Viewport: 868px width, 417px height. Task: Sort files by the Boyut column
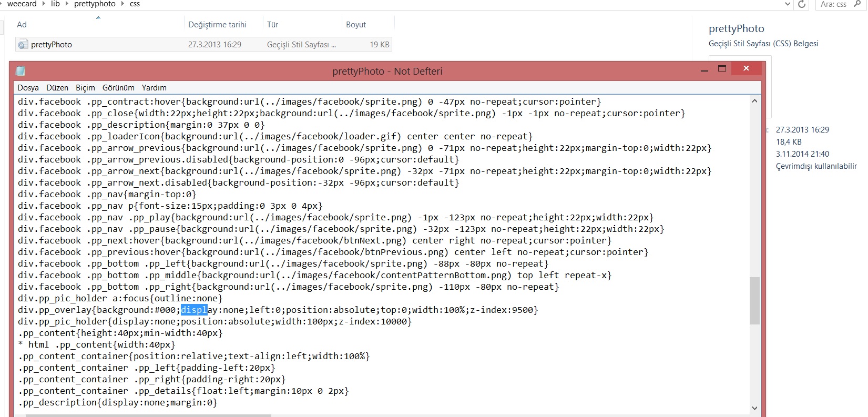click(356, 25)
